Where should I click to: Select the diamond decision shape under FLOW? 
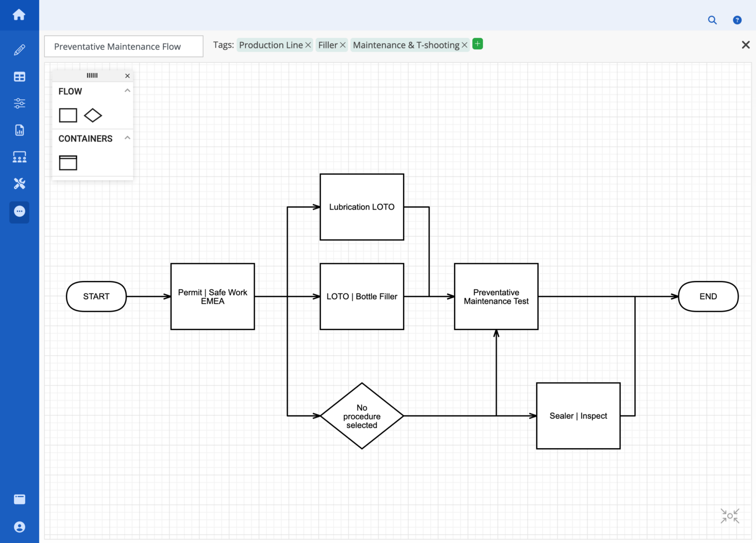tap(93, 115)
